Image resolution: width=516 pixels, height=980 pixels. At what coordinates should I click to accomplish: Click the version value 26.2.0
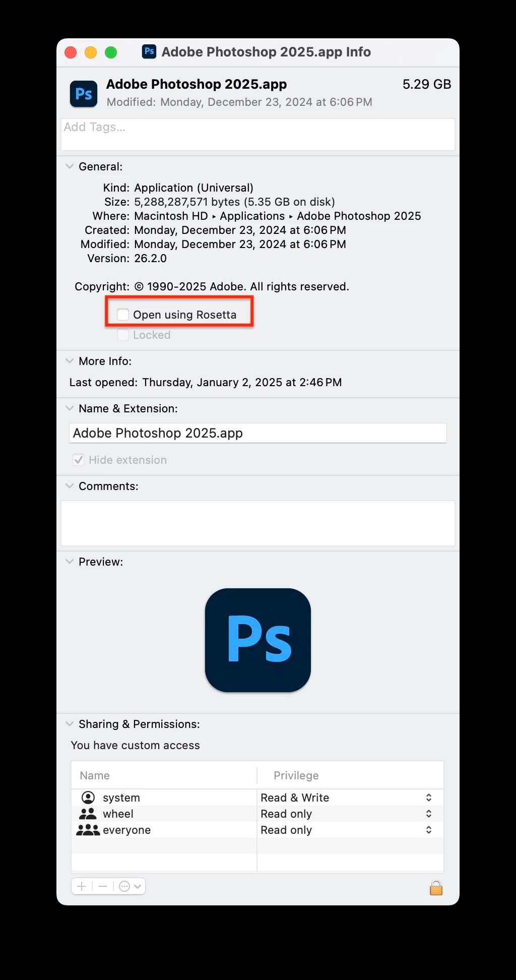tap(150, 258)
